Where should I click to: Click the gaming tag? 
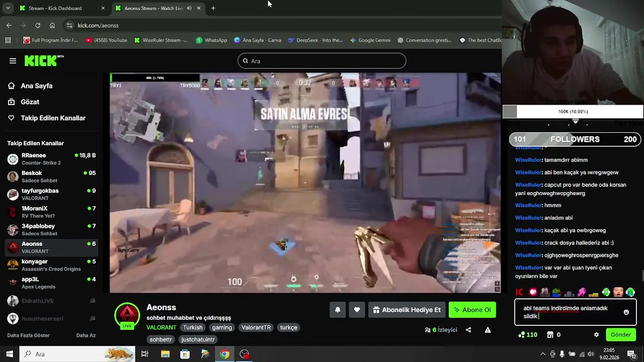(222, 327)
